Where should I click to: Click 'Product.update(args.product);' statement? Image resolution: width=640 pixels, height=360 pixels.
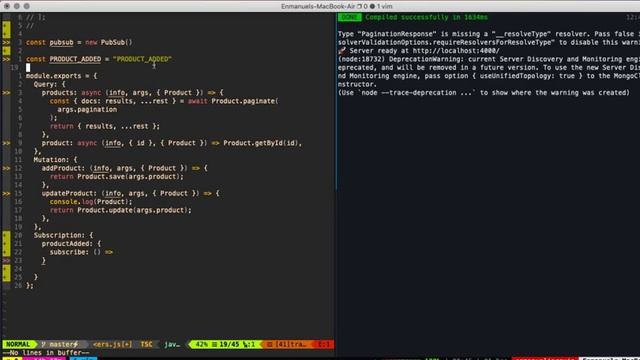tap(134, 210)
